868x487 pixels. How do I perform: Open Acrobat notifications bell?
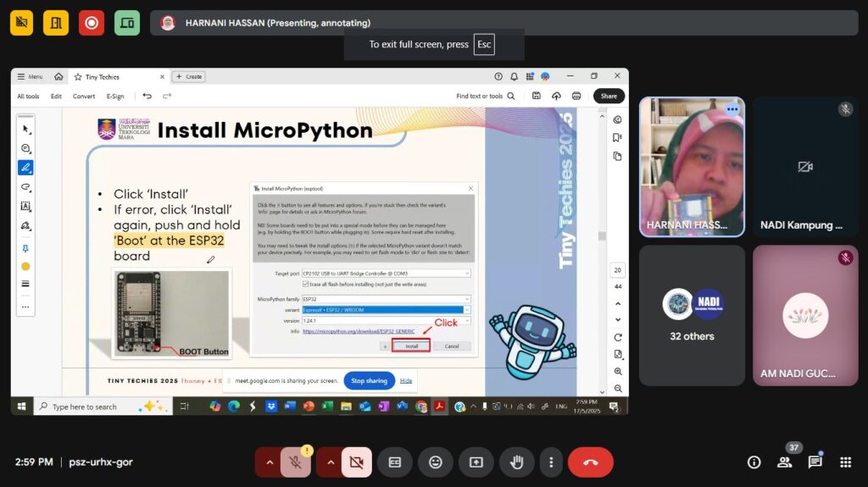(x=515, y=77)
